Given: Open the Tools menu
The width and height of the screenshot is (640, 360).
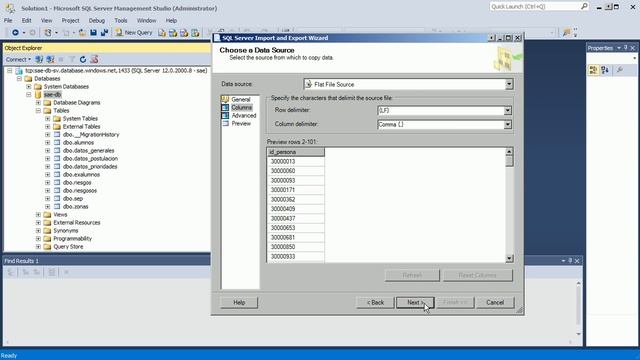Looking at the screenshot, I should [121, 20].
